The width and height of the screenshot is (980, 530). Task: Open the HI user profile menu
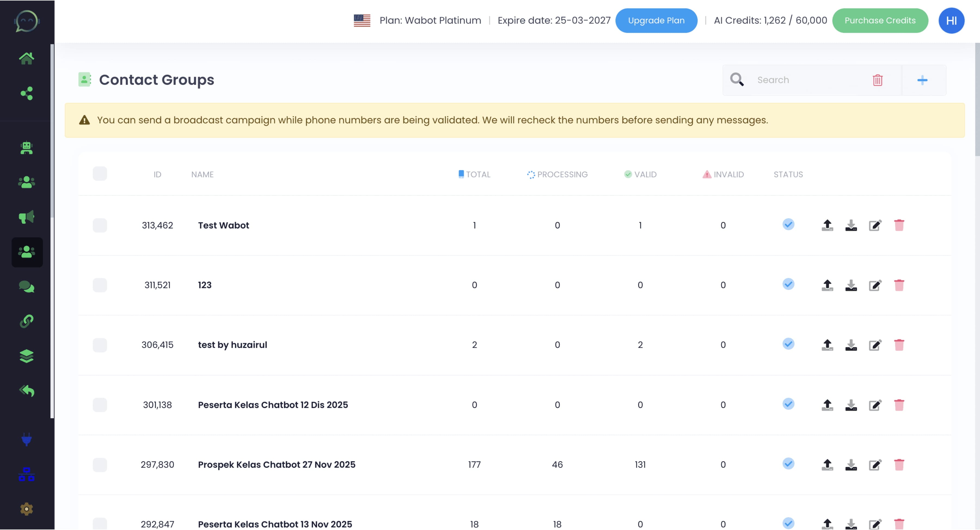[951, 20]
